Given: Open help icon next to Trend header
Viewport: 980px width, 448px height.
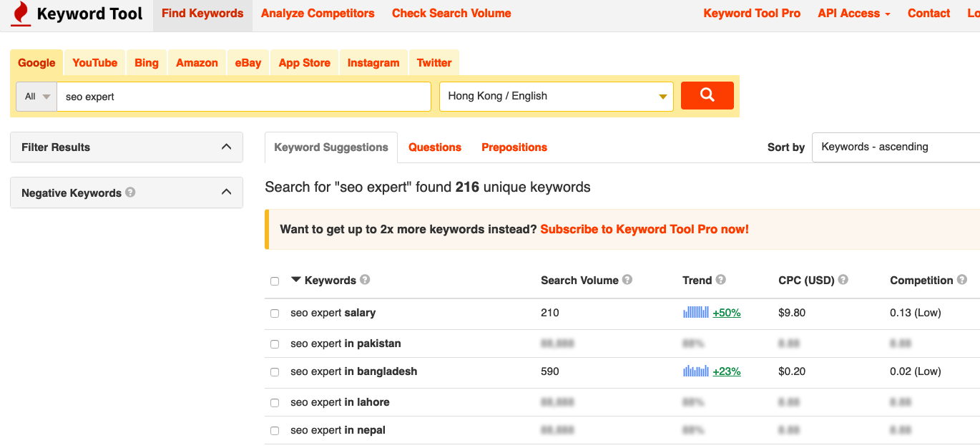Looking at the screenshot, I should [721, 280].
